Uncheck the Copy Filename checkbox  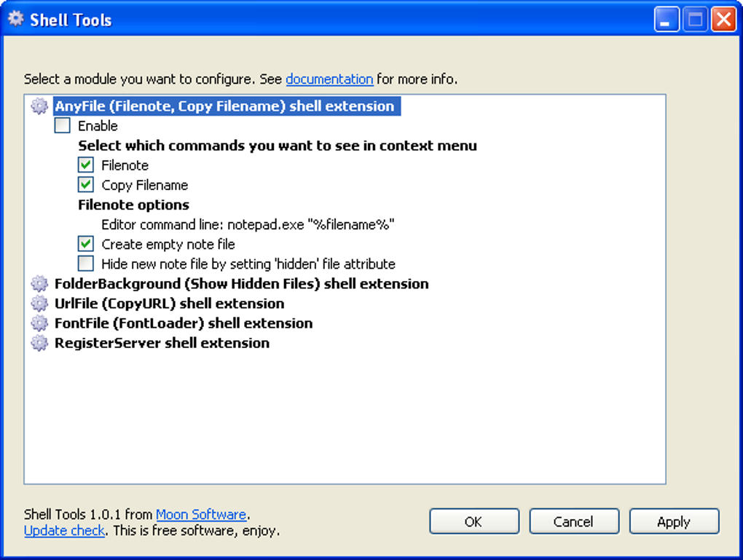tap(86, 185)
